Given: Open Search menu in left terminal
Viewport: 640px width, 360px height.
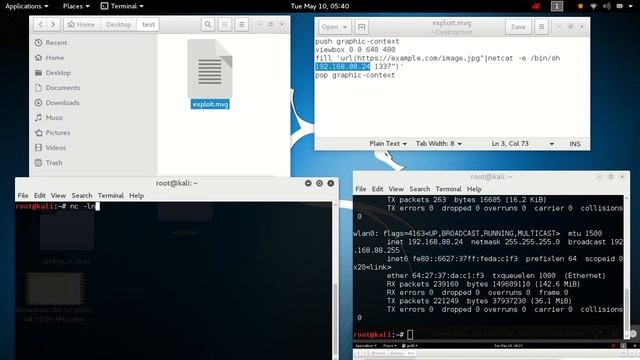Looking at the screenshot, I should [82, 196].
